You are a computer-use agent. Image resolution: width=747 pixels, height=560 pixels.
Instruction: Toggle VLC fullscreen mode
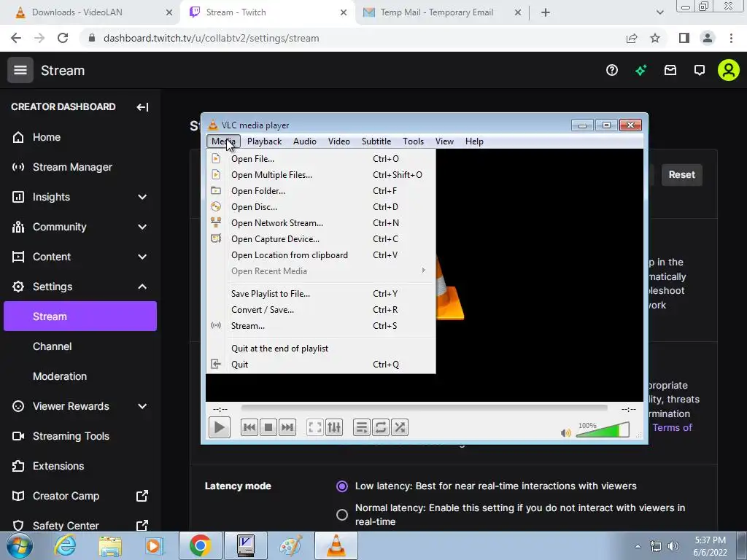(315, 427)
